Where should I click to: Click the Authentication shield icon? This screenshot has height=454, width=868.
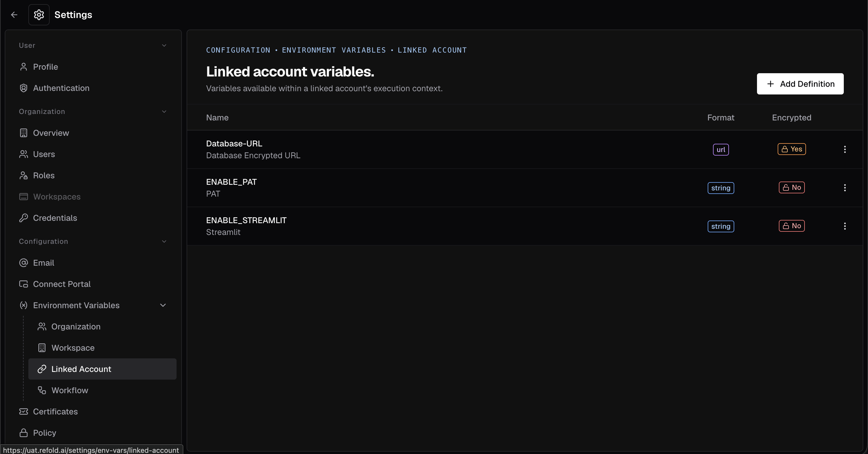pyautogui.click(x=23, y=88)
